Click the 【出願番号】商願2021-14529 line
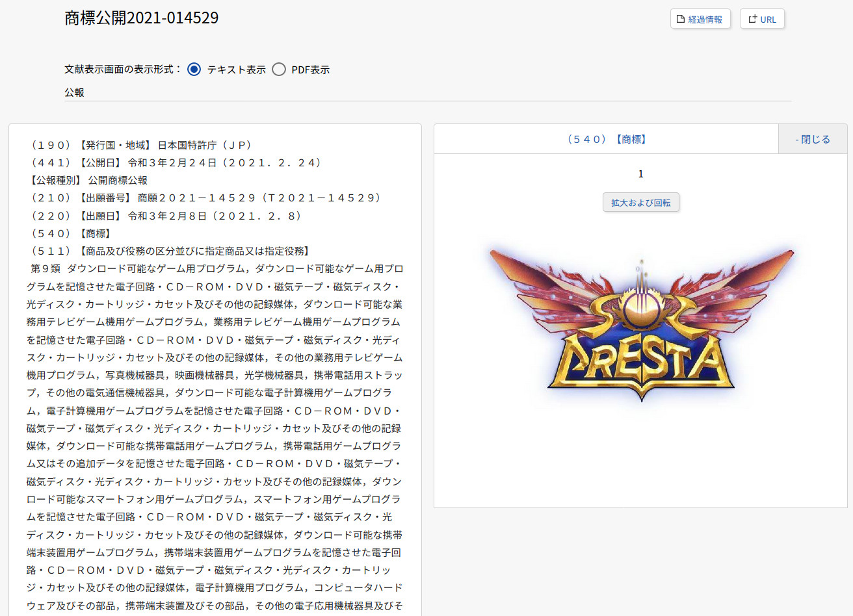The image size is (853, 616). pyautogui.click(x=205, y=198)
